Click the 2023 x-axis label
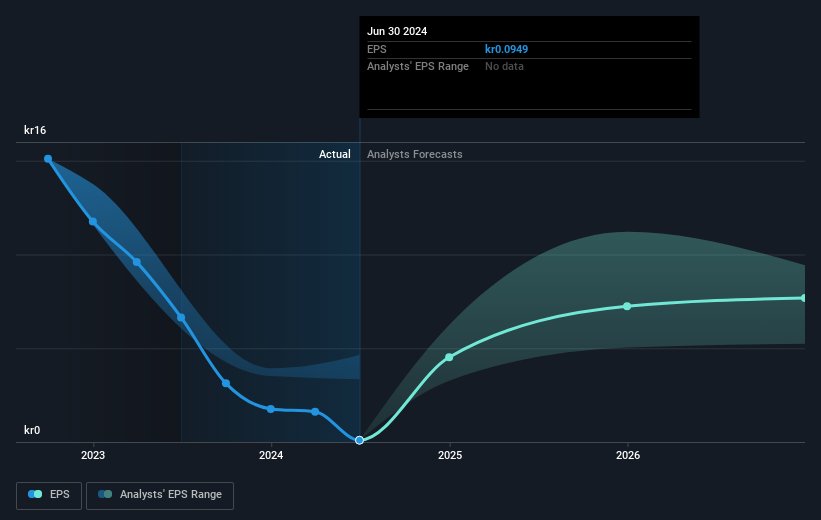 coord(93,455)
